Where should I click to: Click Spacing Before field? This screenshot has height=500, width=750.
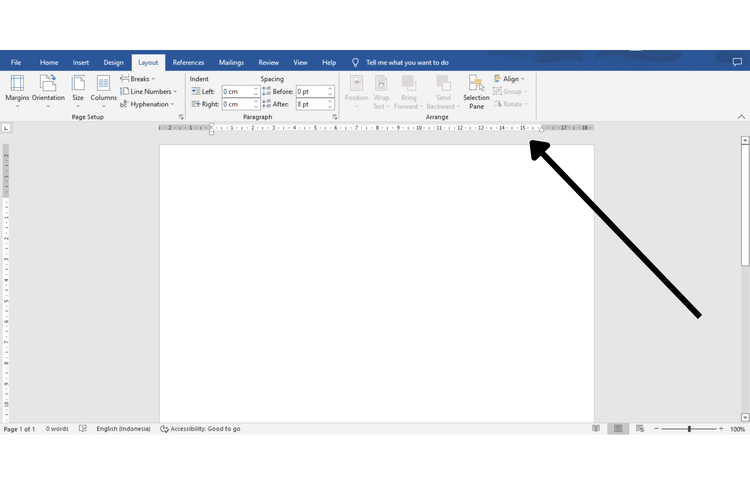[311, 91]
